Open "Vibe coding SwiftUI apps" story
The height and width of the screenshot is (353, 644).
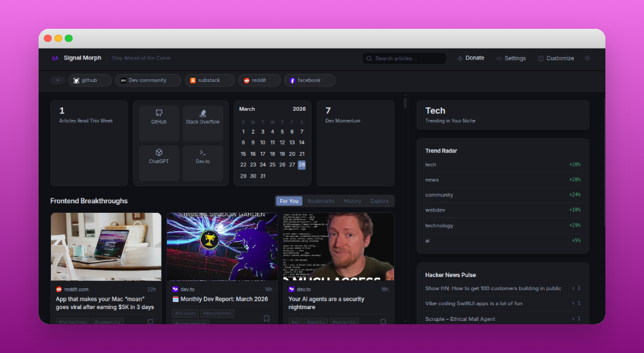click(474, 303)
